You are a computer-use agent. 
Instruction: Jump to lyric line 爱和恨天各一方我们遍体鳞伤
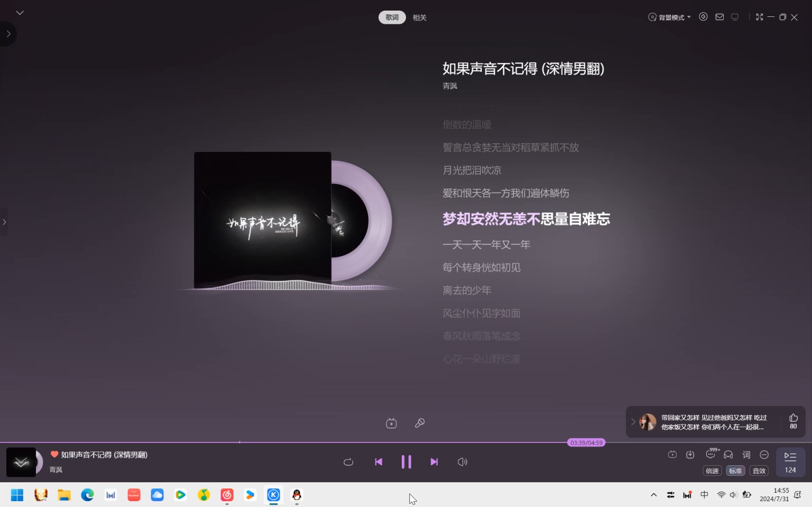(x=506, y=193)
